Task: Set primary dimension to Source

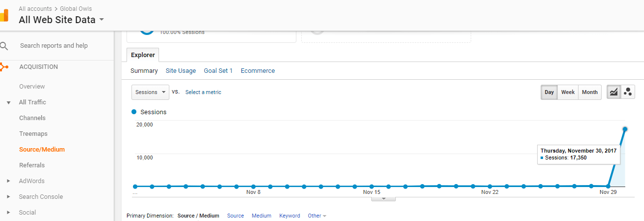Action: pyautogui.click(x=235, y=216)
